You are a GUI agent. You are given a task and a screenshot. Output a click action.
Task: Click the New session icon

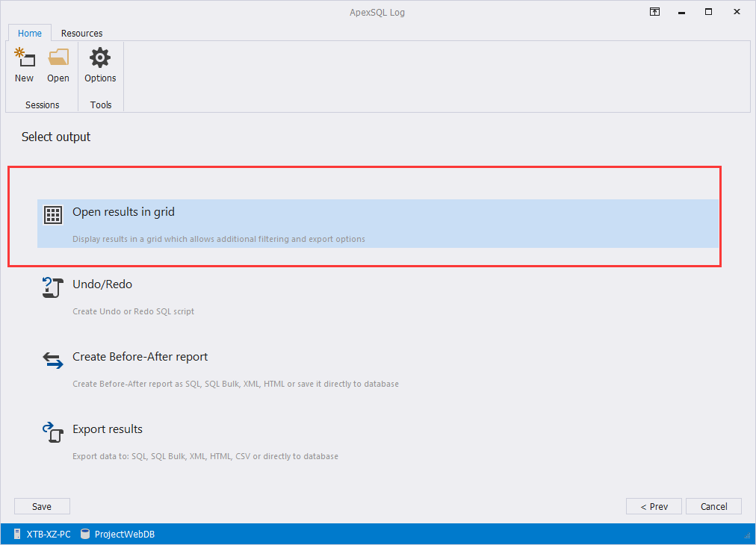[x=24, y=57]
